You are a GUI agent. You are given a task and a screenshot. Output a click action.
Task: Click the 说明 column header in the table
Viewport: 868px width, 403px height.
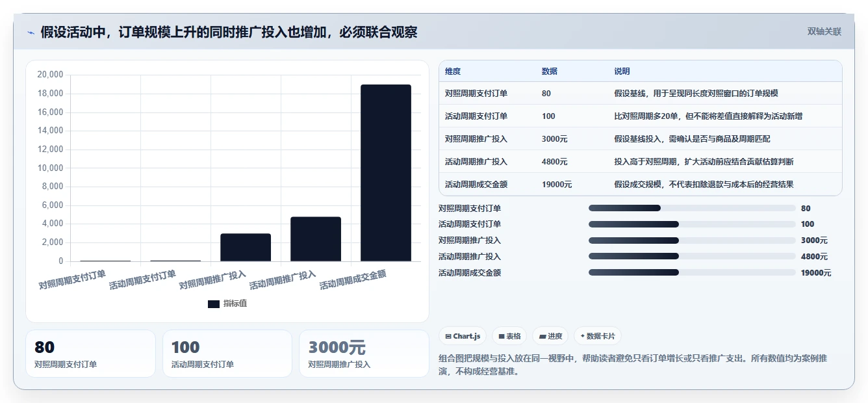click(x=622, y=71)
